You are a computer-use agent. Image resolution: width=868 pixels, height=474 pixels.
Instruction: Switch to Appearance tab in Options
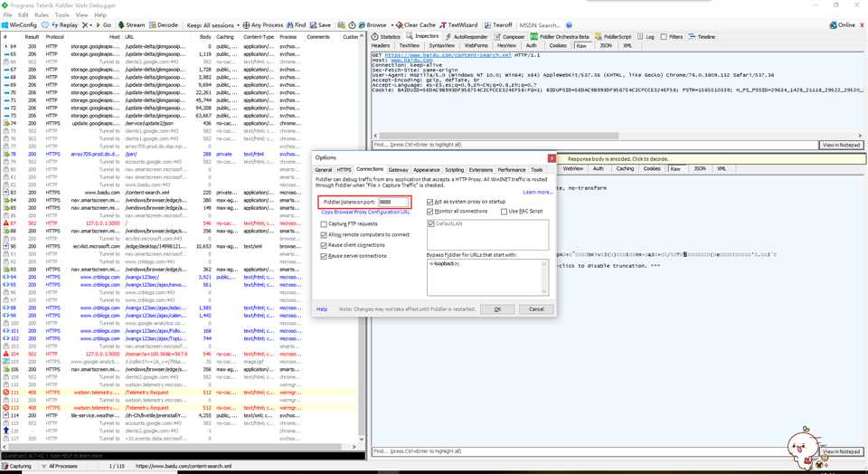click(x=426, y=169)
